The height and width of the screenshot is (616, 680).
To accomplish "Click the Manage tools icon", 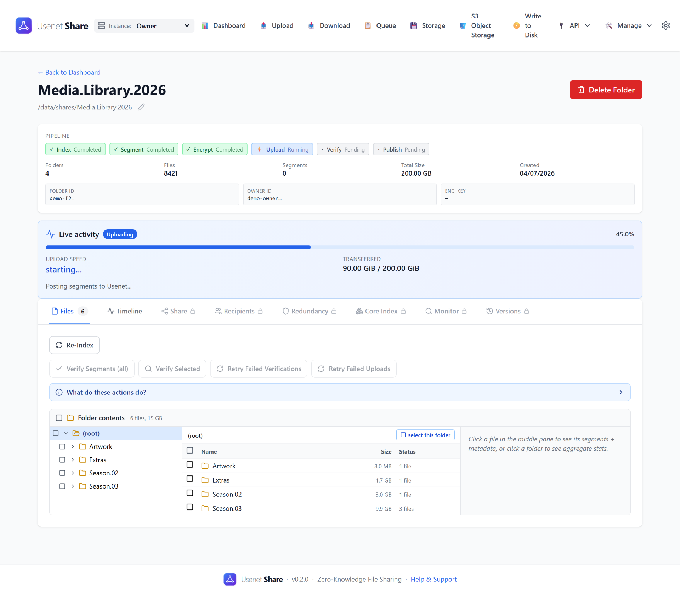I will pos(609,25).
